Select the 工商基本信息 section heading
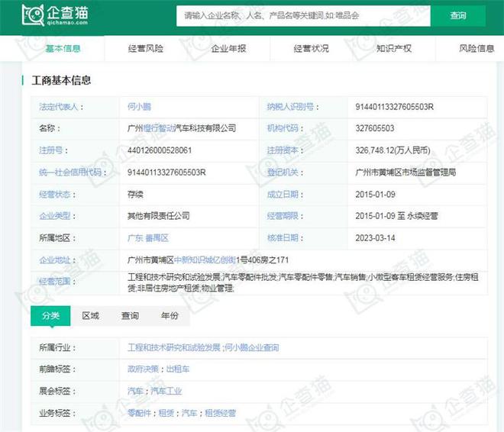 coord(61,80)
